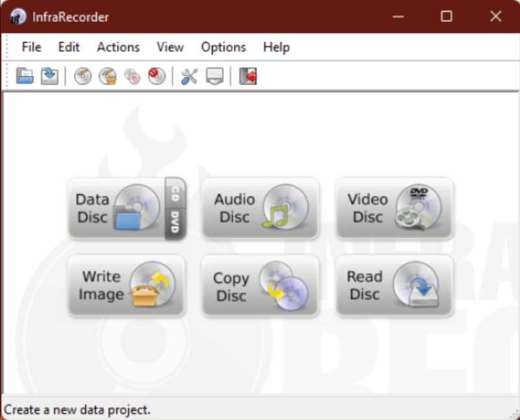Click the Exit toolbar icon
This screenshot has height=420, width=520.
248,76
